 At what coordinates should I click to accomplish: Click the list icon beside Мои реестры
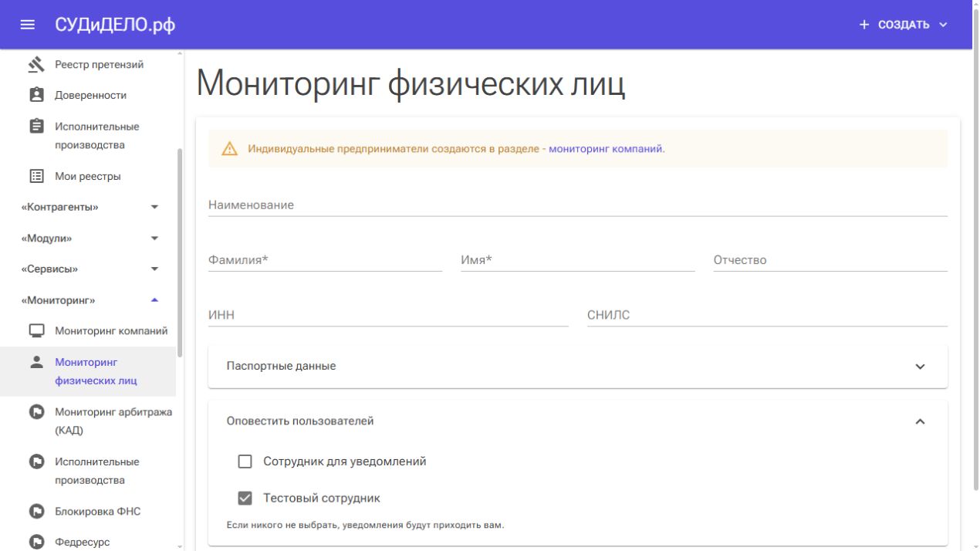[36, 176]
